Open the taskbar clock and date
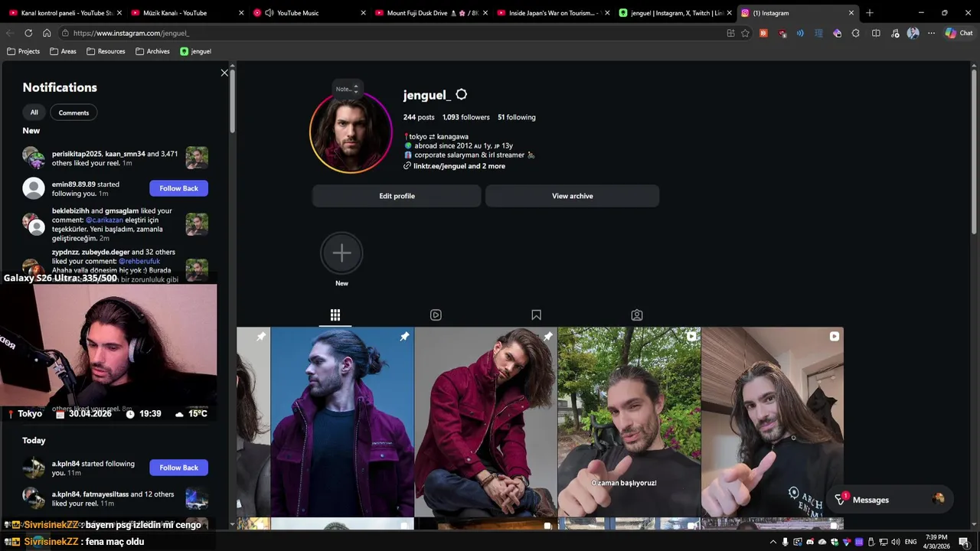The height and width of the screenshot is (551, 980). coord(936,542)
